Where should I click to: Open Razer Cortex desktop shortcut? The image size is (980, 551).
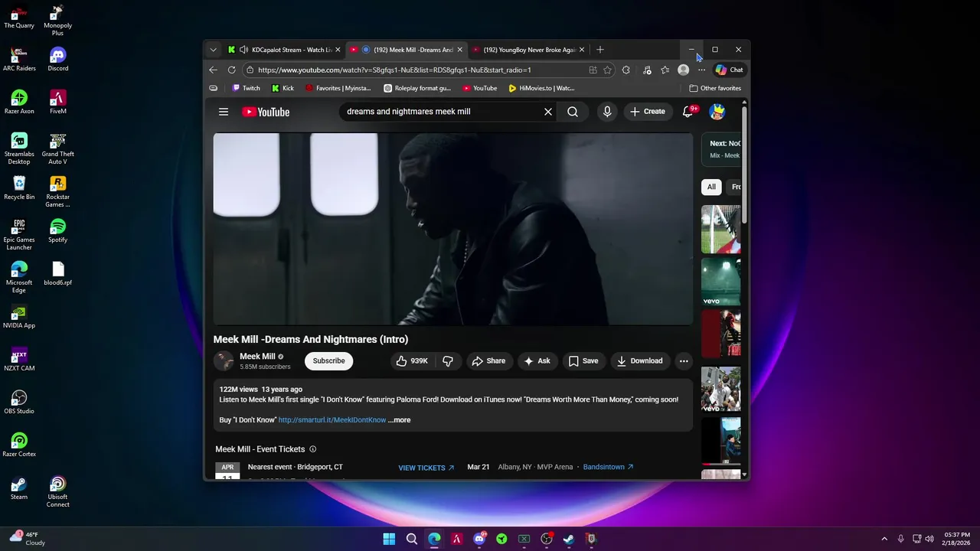click(19, 445)
